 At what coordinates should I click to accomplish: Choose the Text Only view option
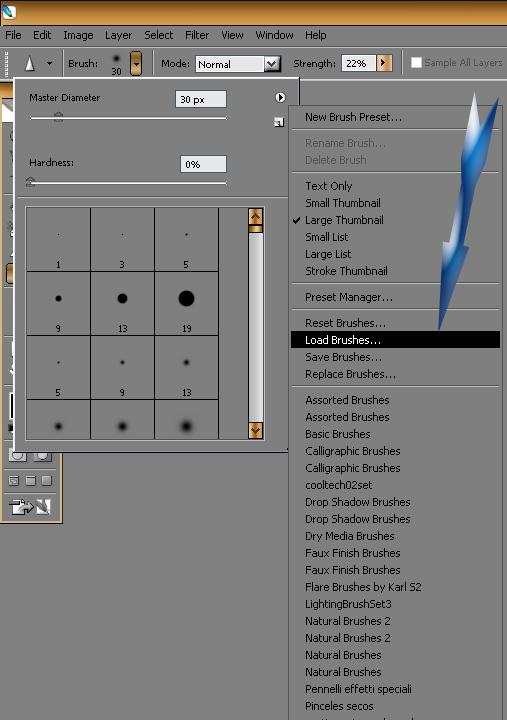(328, 186)
